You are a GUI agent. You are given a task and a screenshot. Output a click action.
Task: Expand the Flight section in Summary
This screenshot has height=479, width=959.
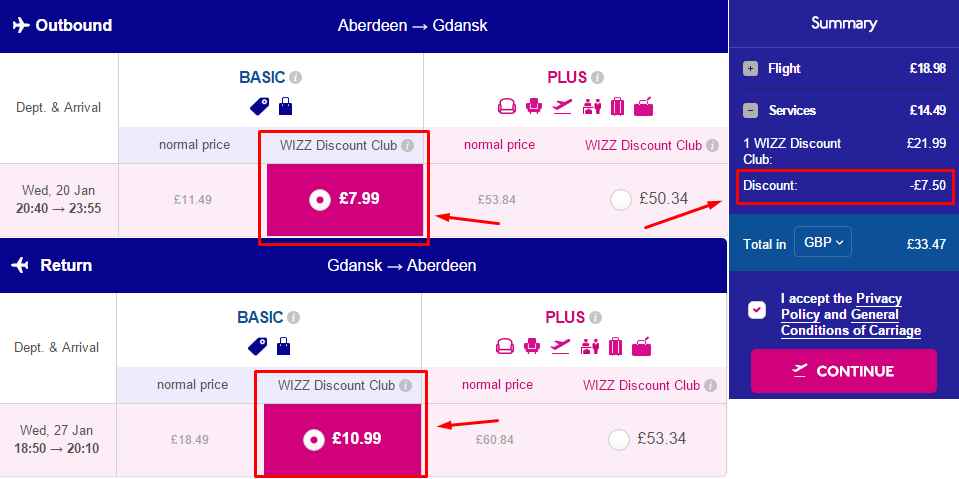point(750,69)
